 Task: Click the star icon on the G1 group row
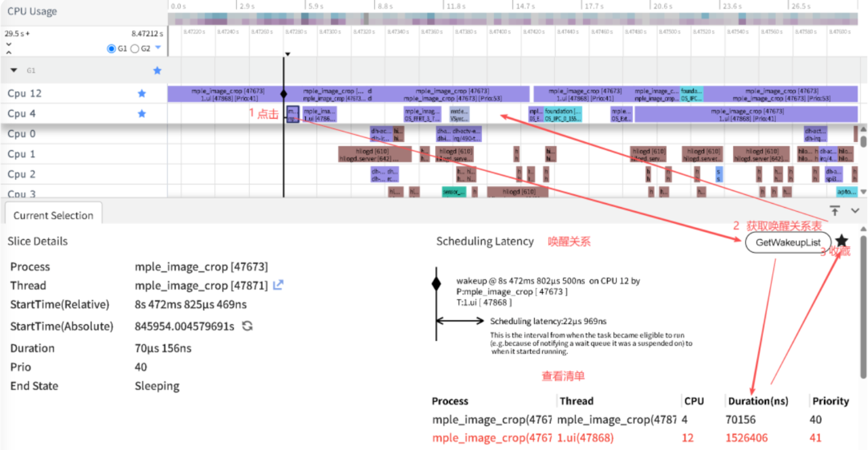click(157, 70)
